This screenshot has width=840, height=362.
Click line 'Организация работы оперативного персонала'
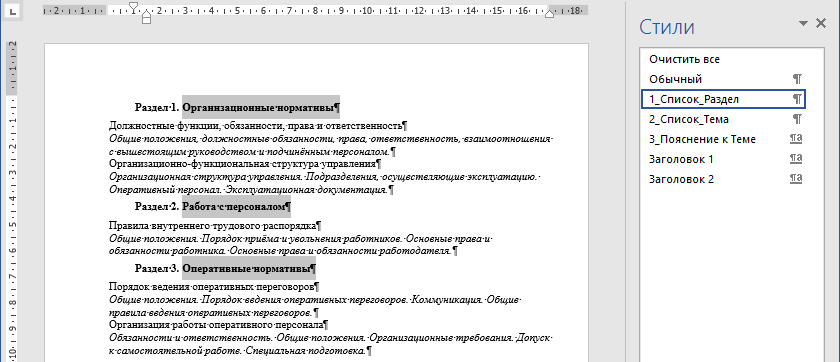tap(215, 325)
